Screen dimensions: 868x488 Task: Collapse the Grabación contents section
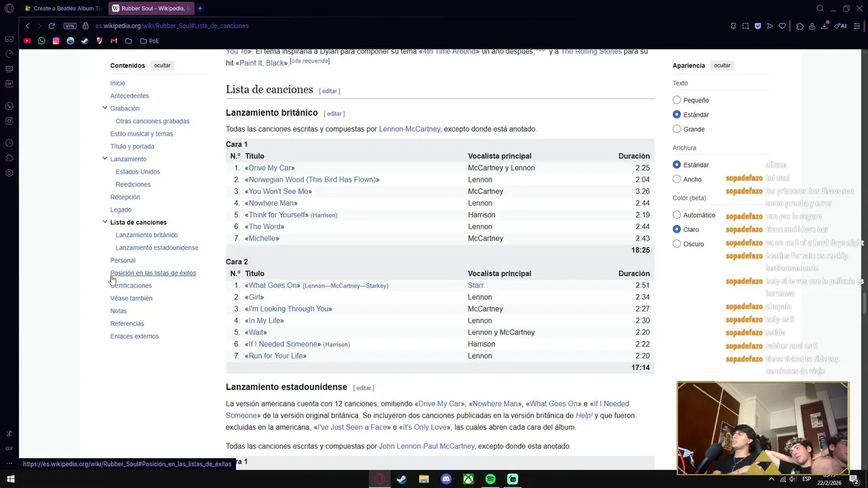104,108
